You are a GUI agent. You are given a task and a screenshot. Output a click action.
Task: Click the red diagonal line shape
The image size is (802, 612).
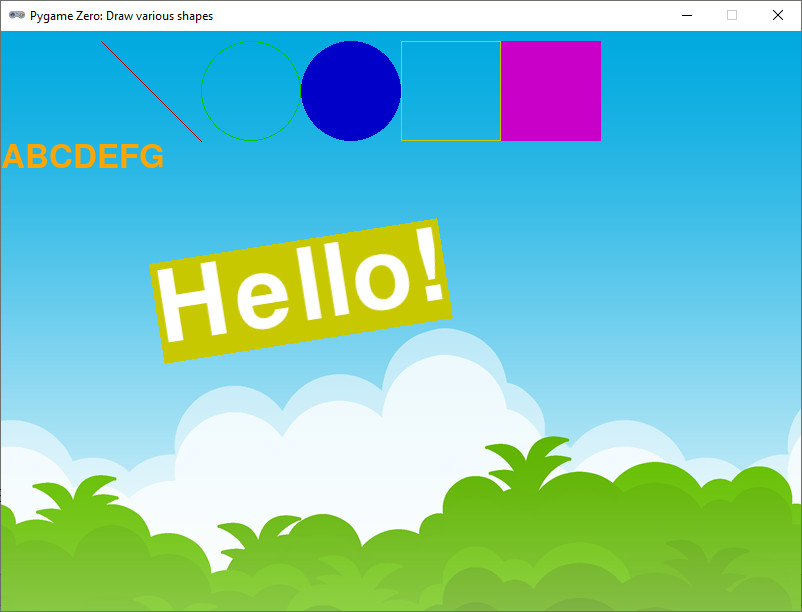[151, 91]
